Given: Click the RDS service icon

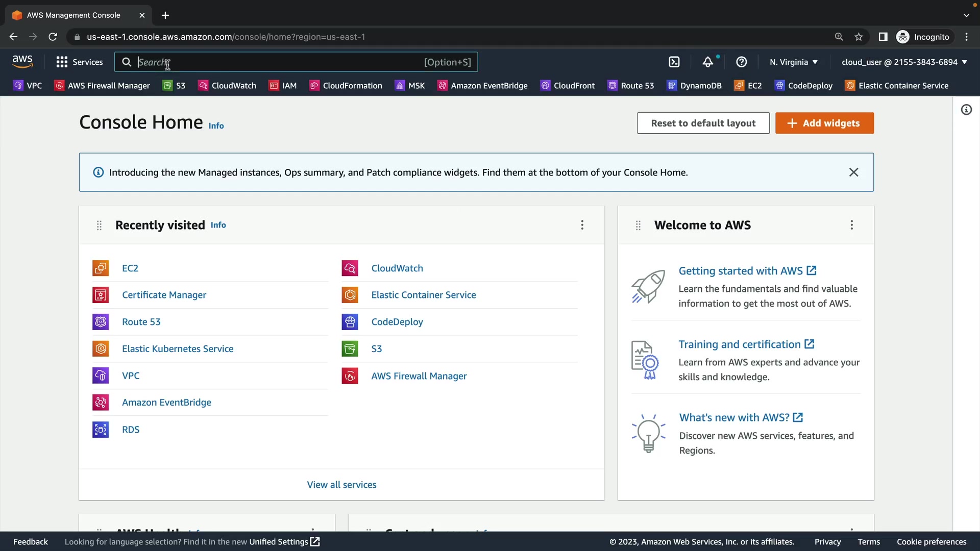Looking at the screenshot, I should coord(101,430).
